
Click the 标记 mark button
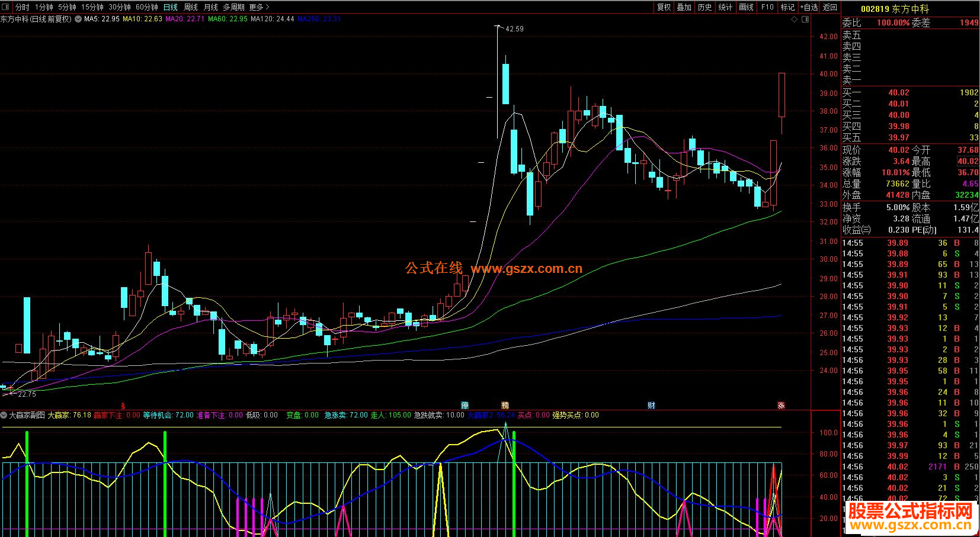[x=788, y=7]
